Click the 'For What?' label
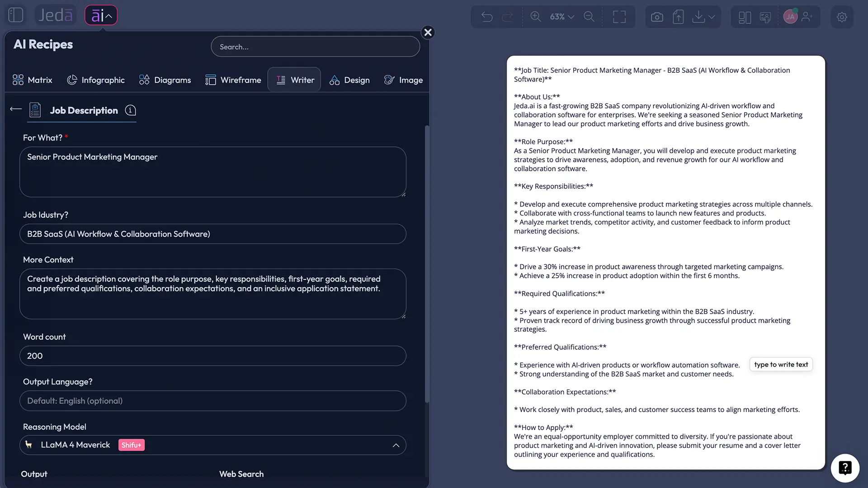868x488 pixels. coord(42,138)
